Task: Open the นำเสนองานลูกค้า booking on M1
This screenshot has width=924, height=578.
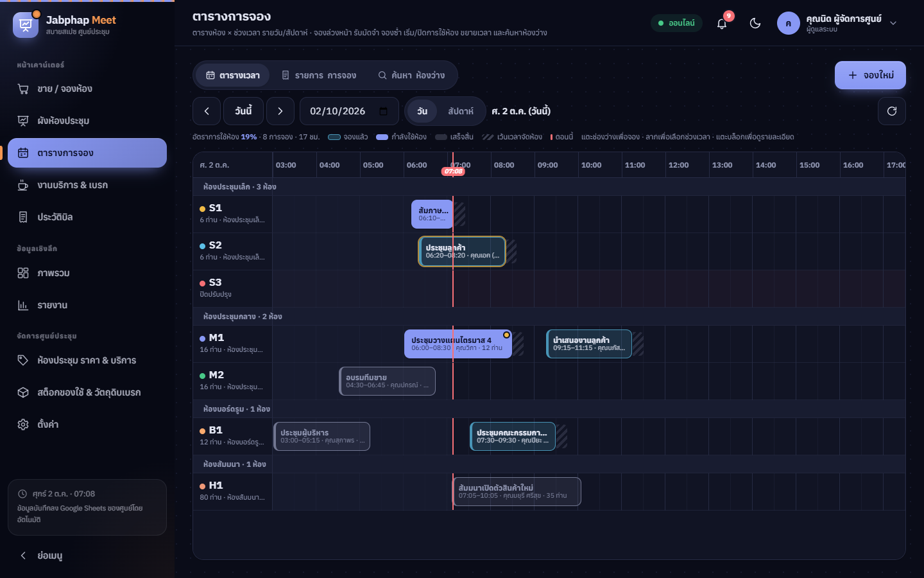Action: pos(589,344)
